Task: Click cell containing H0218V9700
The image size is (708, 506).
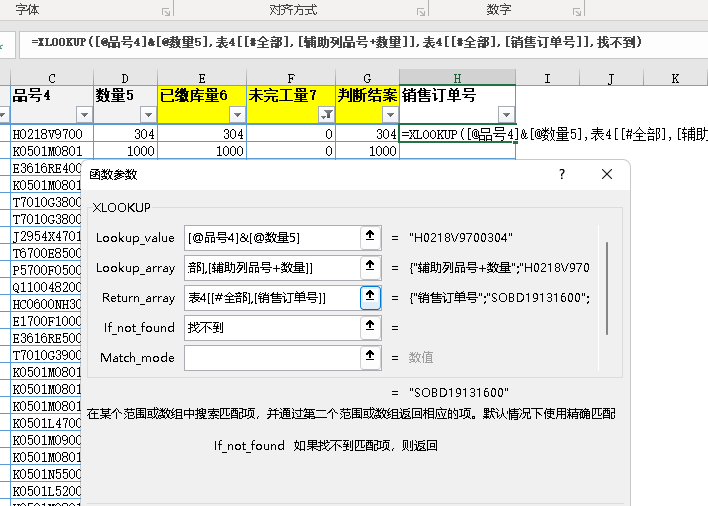Action: pos(52,134)
